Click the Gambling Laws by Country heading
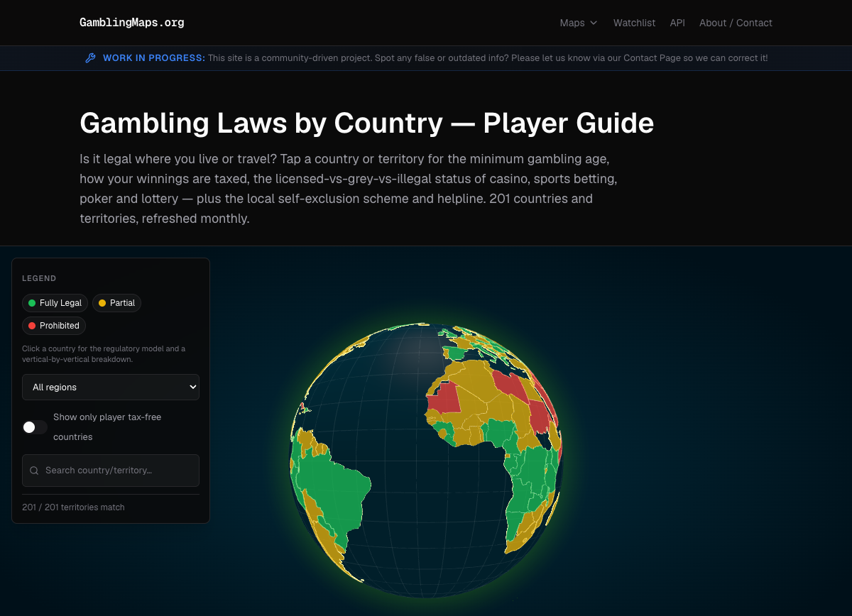This screenshot has width=852, height=616. pos(366,123)
